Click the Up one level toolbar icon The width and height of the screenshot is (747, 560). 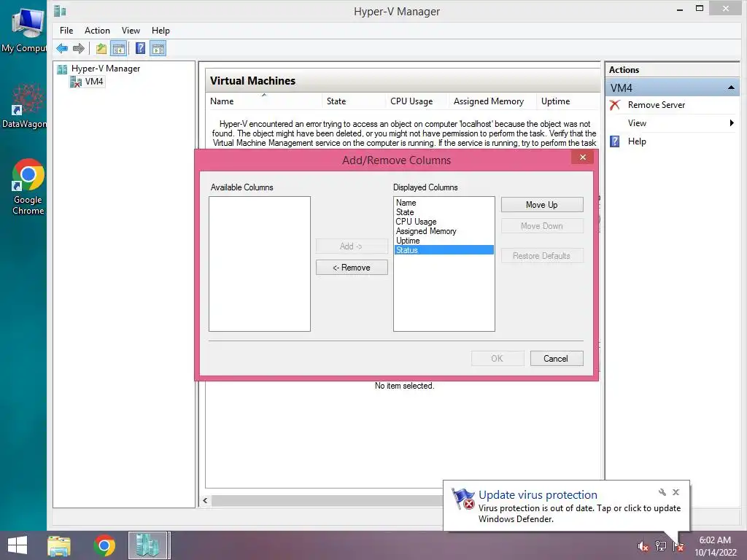[x=101, y=49]
